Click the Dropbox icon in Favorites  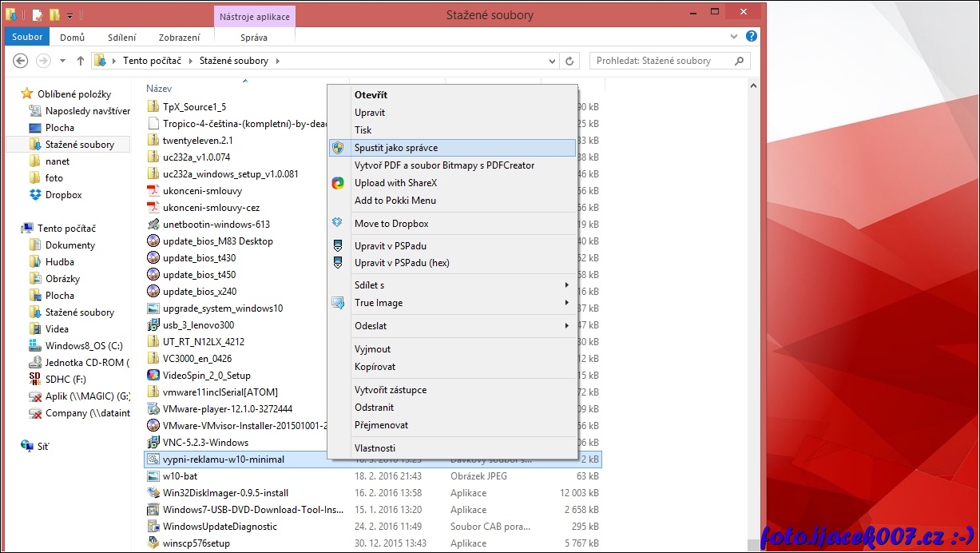35,195
